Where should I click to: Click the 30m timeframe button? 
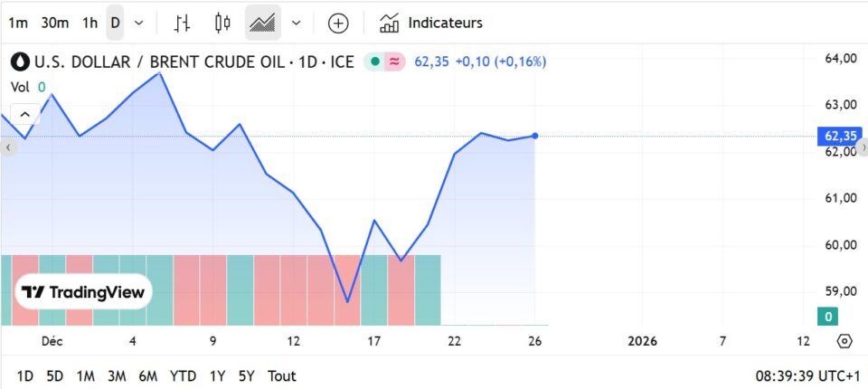tap(55, 23)
